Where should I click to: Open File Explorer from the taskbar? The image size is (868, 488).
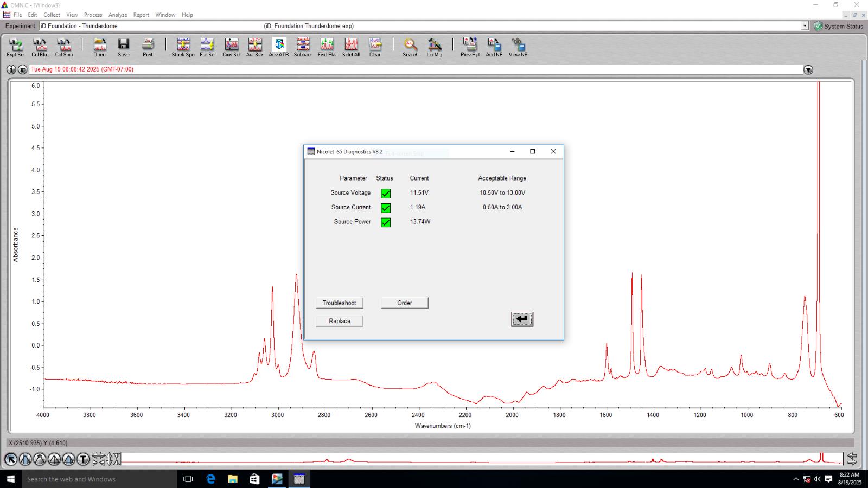pos(233,479)
